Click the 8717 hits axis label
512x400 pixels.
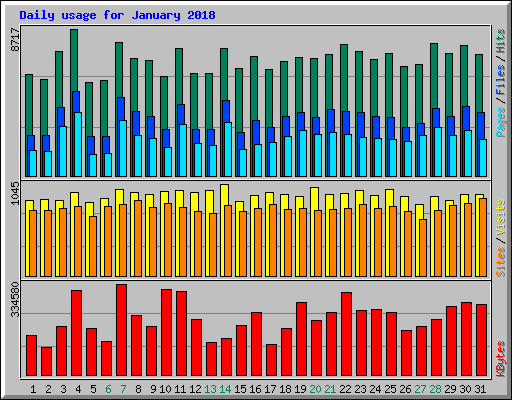15,39
